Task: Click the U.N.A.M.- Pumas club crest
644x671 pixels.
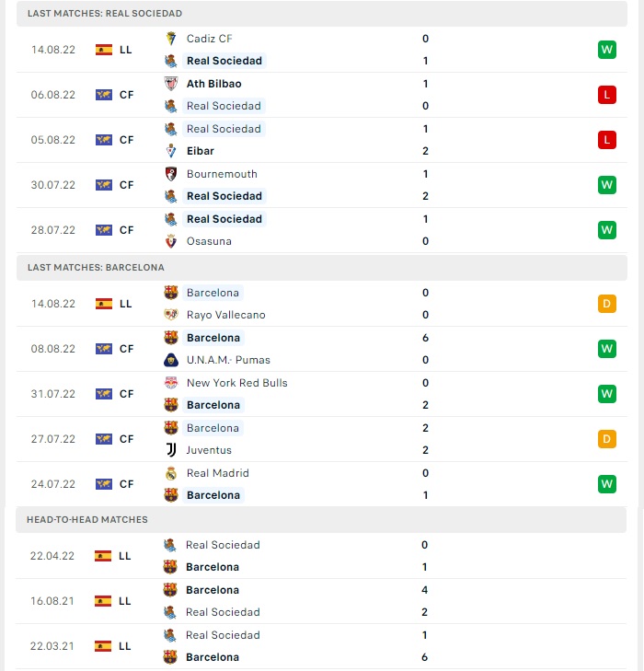Action: [171, 360]
